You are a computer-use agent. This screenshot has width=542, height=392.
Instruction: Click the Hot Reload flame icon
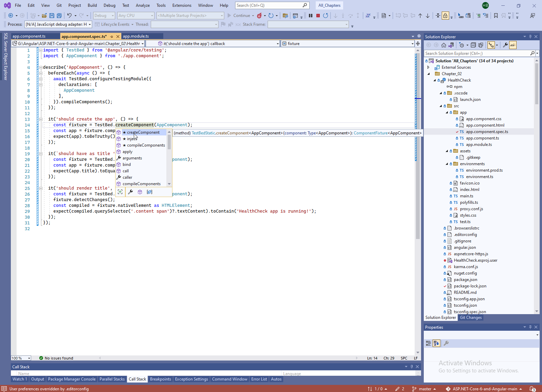coord(259,16)
